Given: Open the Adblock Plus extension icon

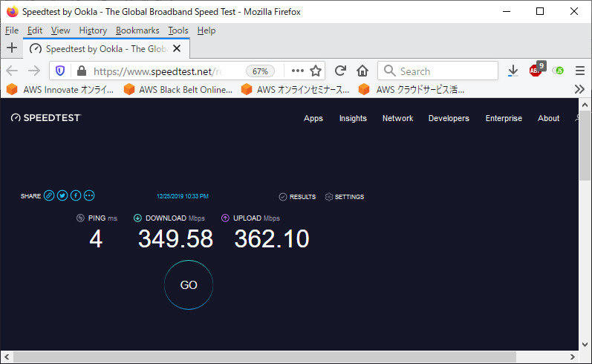Looking at the screenshot, I should (x=536, y=71).
